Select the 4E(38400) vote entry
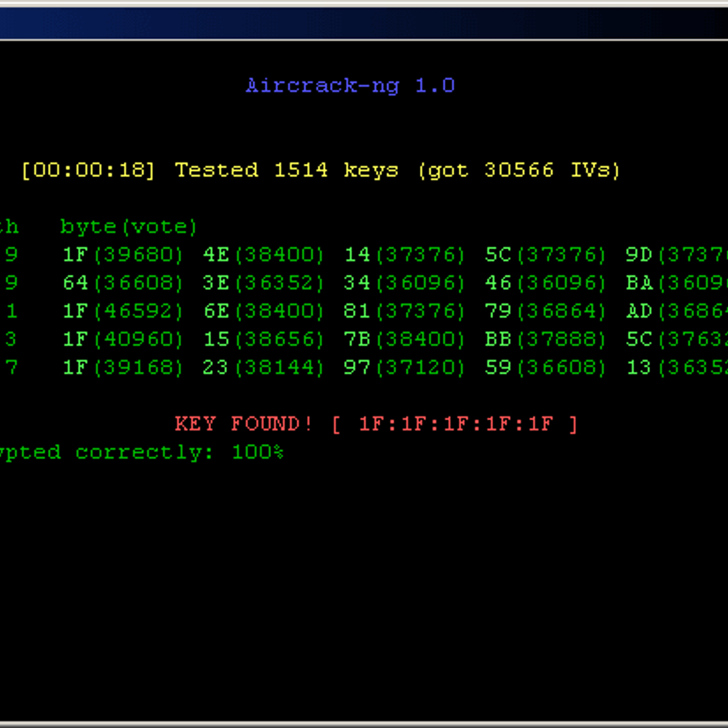Image resolution: width=728 pixels, height=728 pixels. click(x=263, y=255)
